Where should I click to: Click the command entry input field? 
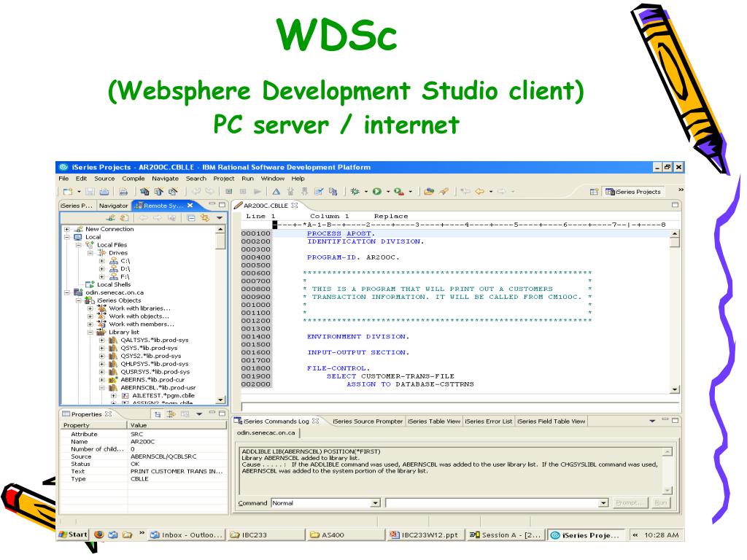click(492, 503)
